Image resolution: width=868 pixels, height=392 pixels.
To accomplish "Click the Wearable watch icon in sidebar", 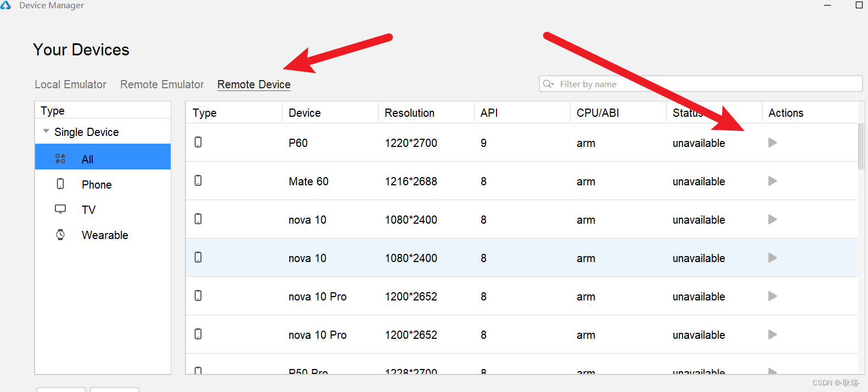I will pos(60,235).
